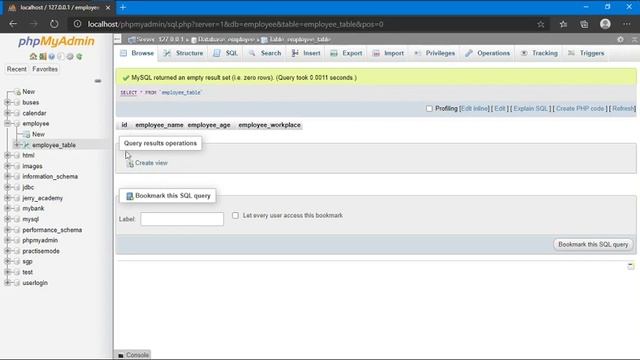Expand the images database node
Screen dimensions: 640x360
coord(7,166)
